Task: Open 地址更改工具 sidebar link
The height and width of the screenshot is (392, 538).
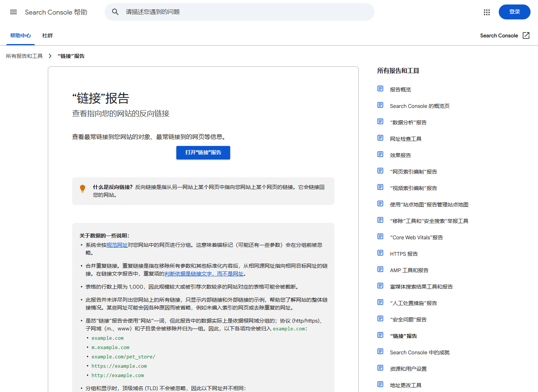Action: click(x=406, y=385)
